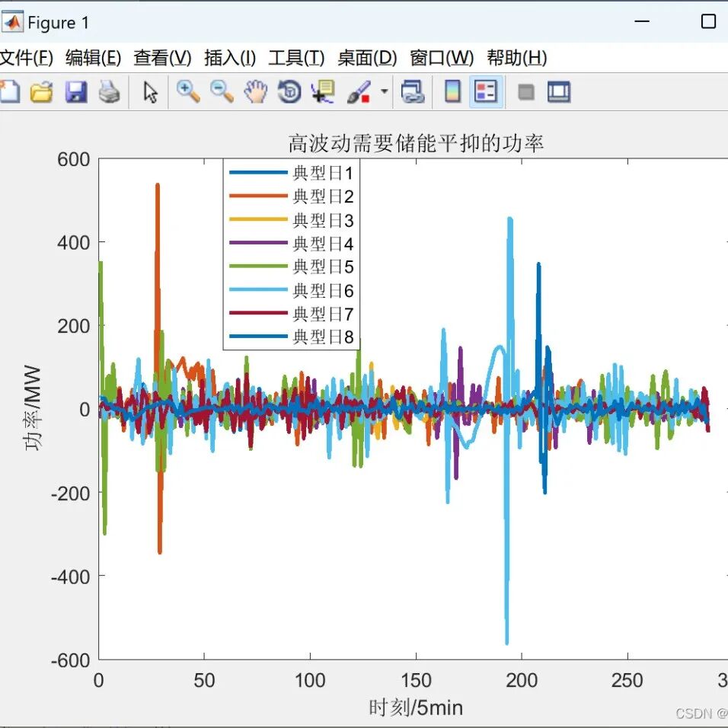Print the figure with printer icon
The image size is (728, 728).
(110, 91)
